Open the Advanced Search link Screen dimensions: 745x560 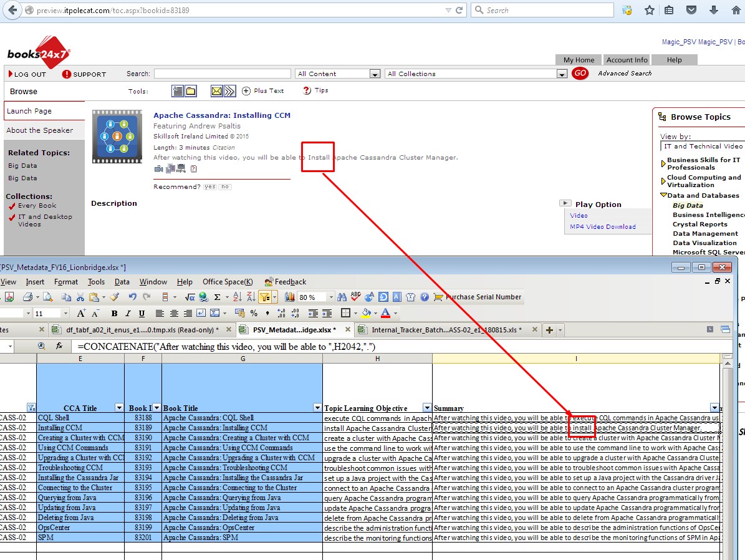tap(624, 73)
